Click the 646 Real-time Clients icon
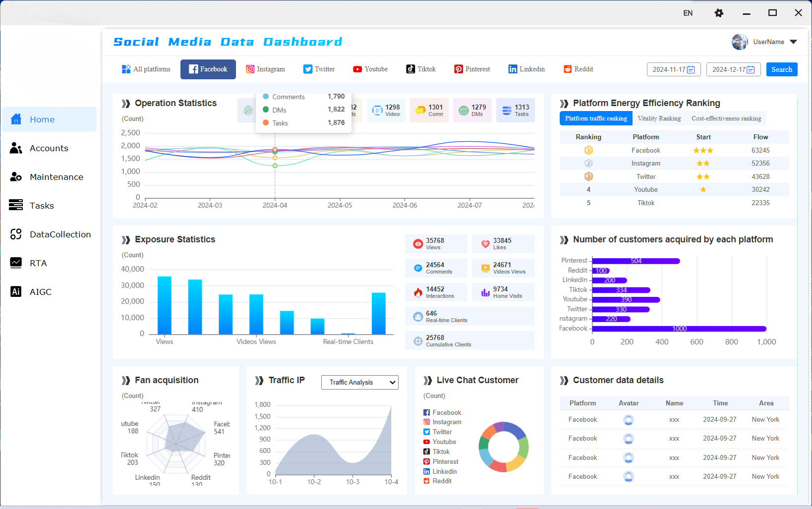Screen dimensions: 812x509 coord(418,317)
